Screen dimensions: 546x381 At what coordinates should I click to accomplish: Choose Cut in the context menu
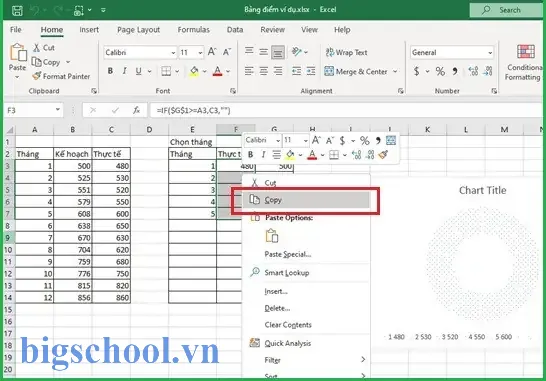[x=306, y=183]
